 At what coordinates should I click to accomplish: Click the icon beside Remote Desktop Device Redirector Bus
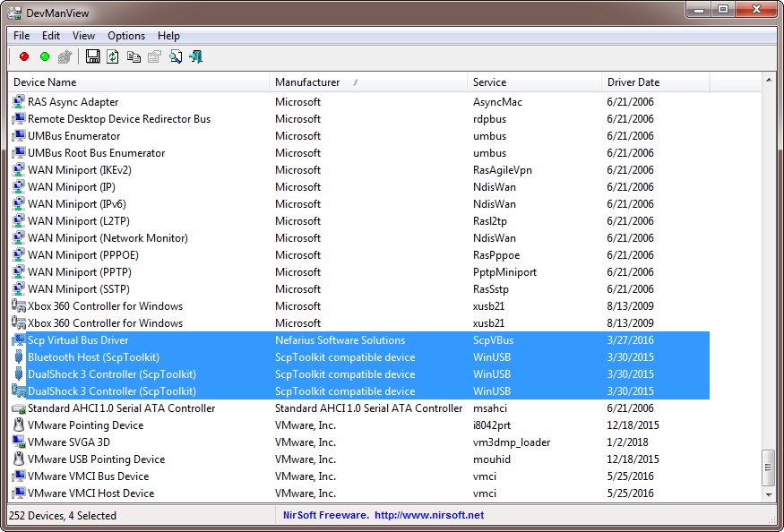click(x=19, y=119)
